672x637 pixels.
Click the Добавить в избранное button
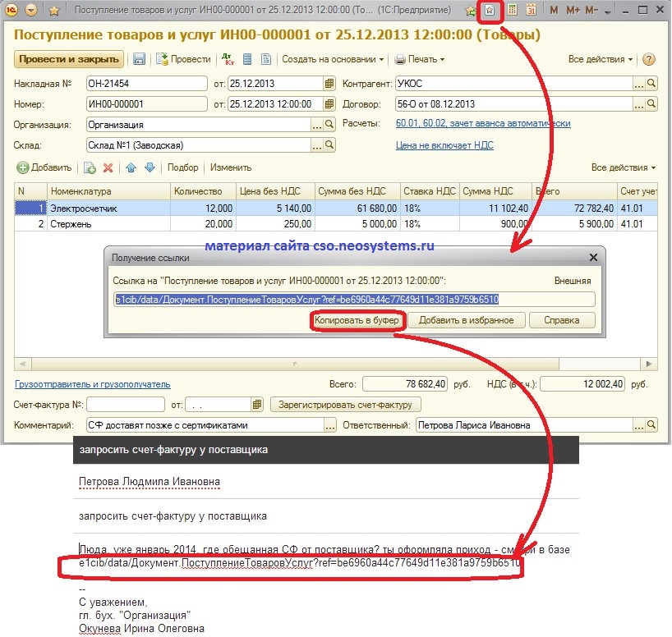pos(467,320)
